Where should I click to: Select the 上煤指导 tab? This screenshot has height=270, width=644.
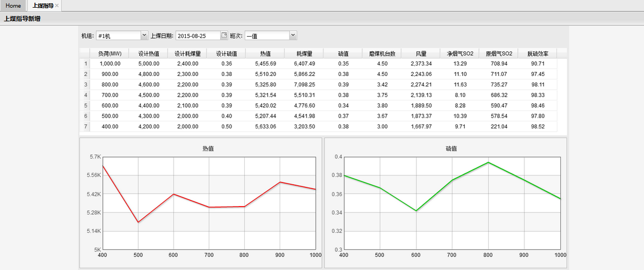tap(43, 5)
